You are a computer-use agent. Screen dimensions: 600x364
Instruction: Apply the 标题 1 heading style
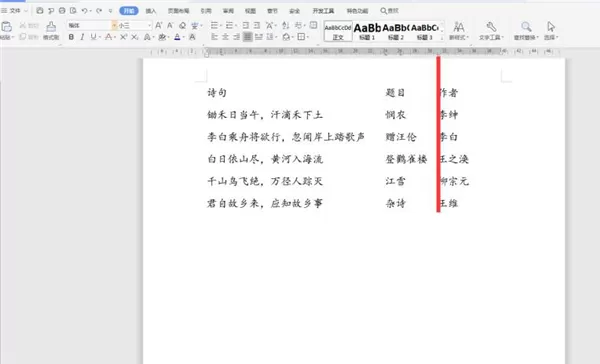367,31
